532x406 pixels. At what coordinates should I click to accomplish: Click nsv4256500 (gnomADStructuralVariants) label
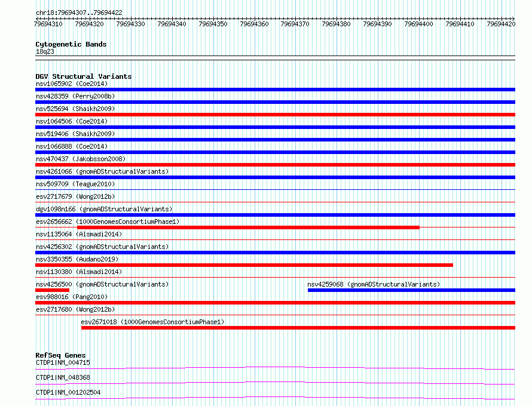[x=102, y=284]
